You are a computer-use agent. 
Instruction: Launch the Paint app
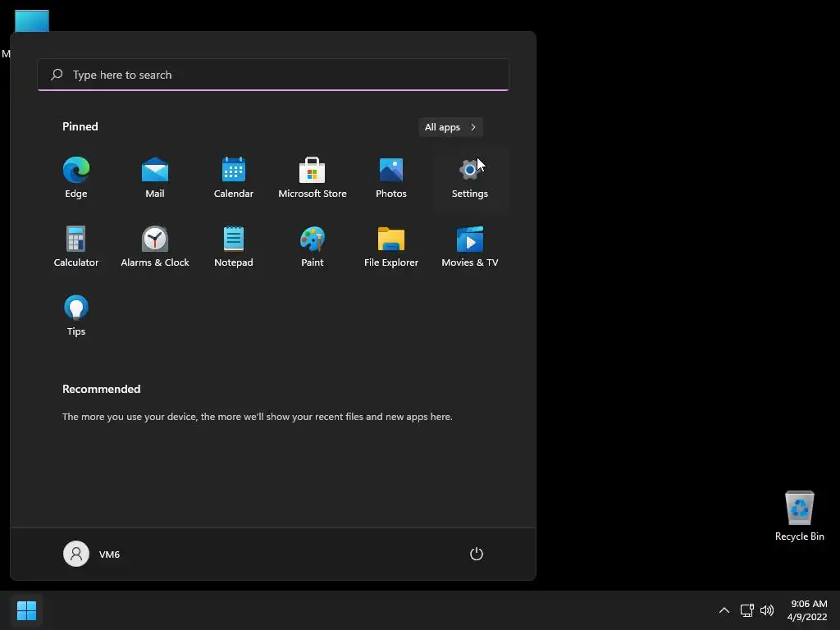(x=313, y=246)
